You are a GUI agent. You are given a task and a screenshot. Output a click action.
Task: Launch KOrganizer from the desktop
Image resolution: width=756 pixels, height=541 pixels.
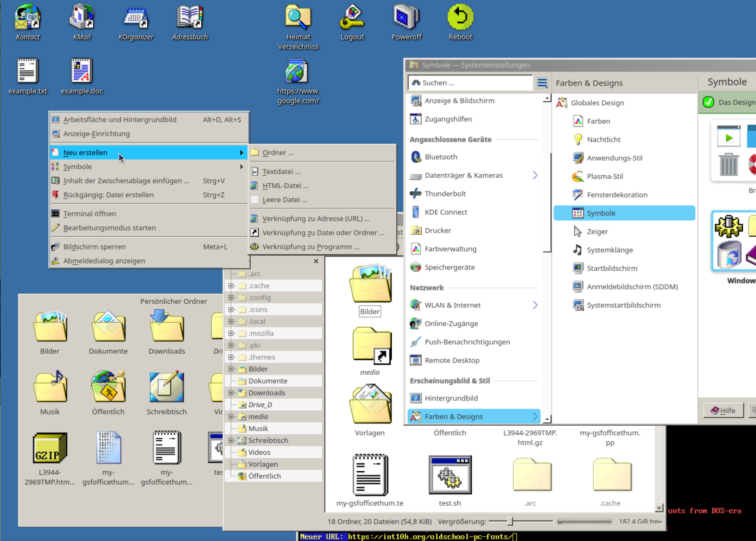136,22
